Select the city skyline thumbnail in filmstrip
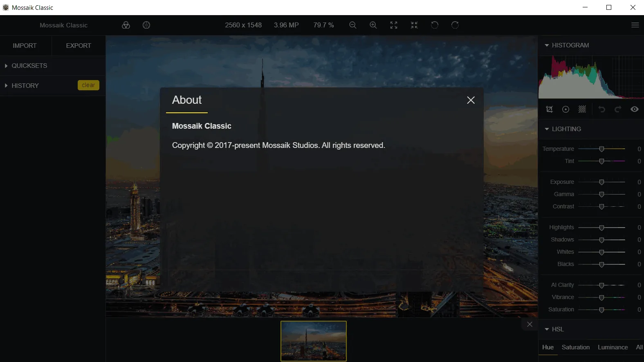This screenshot has height=362, width=644. pos(314,341)
